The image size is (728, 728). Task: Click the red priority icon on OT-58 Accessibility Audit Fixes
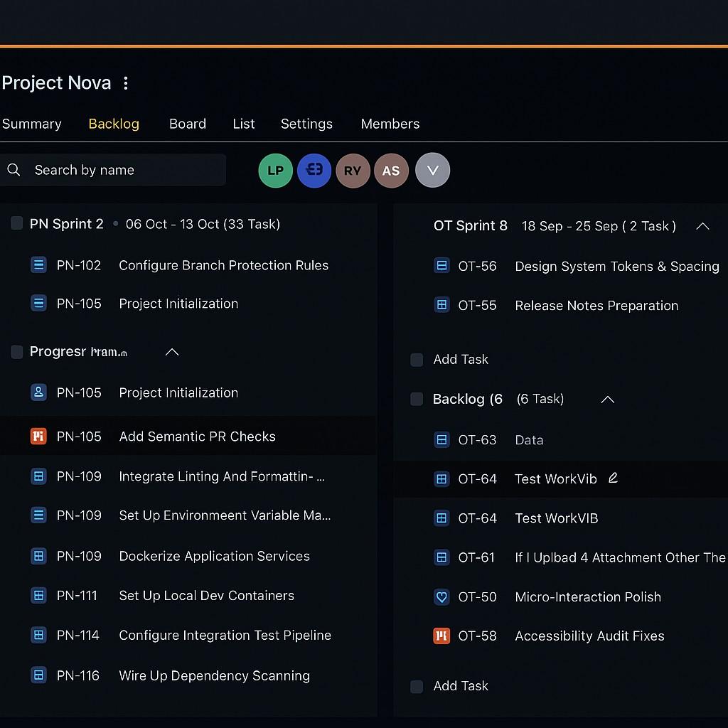click(441, 636)
